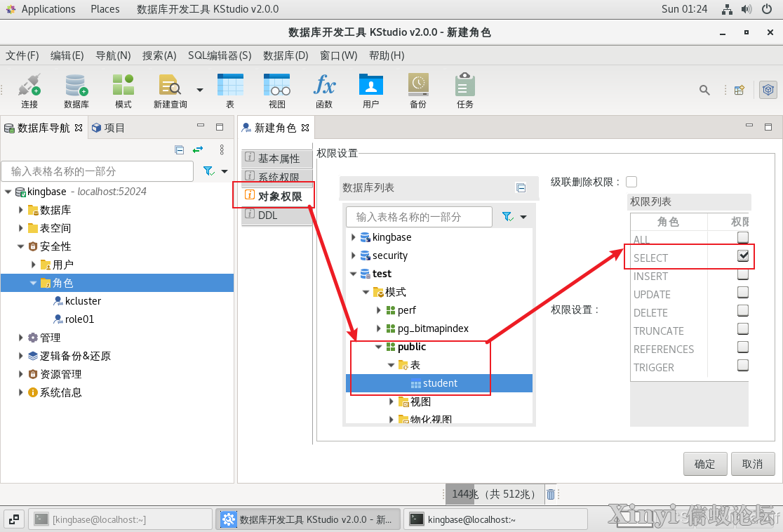Open filter dropdown in 数据库列表

tap(523, 217)
